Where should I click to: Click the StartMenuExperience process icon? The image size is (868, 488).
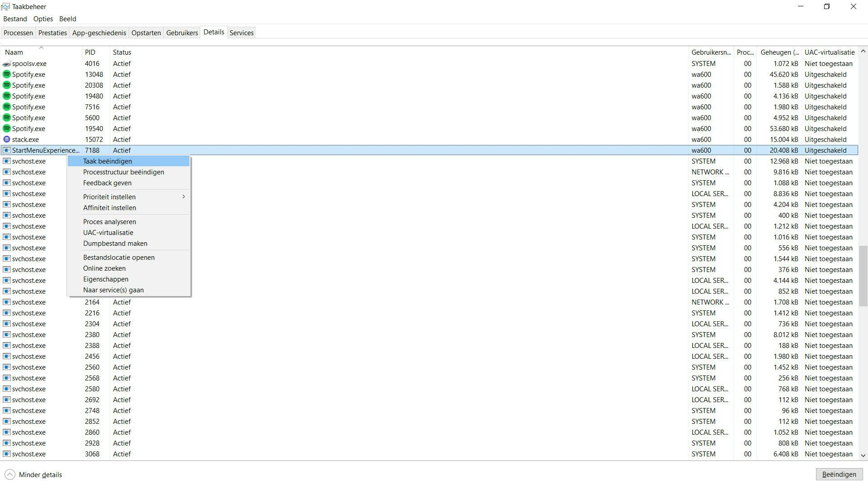7,150
